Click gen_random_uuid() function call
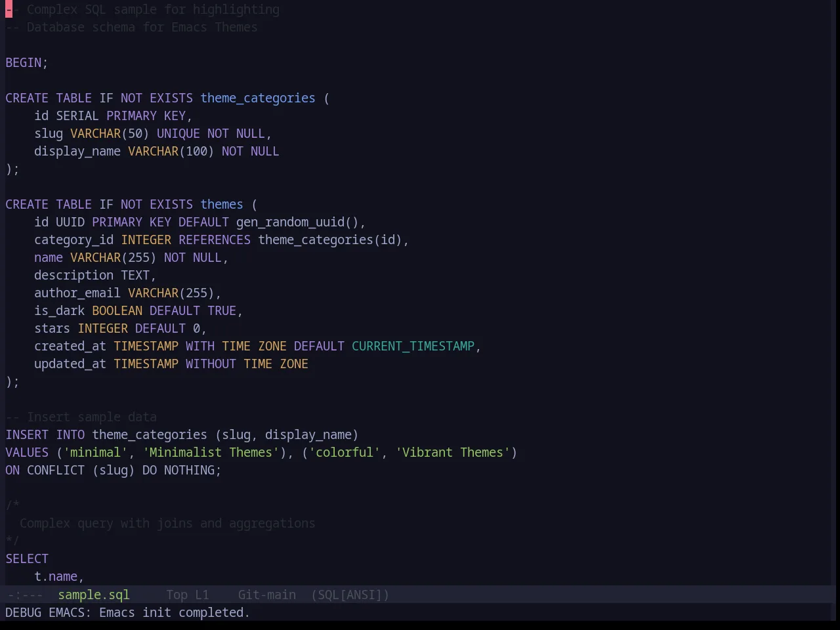 297,222
